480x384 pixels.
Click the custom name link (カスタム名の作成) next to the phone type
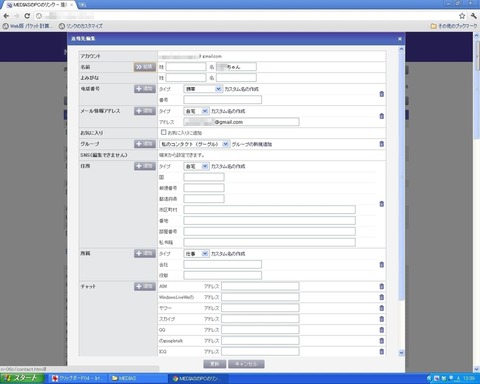click(x=241, y=89)
